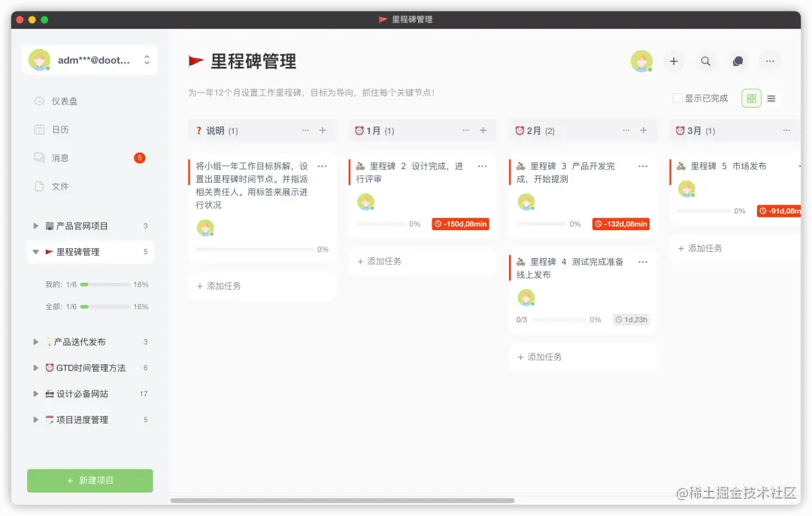Expand 产品迭代发布 tree arrow
Image resolution: width=812 pixels, height=516 pixels.
36,342
